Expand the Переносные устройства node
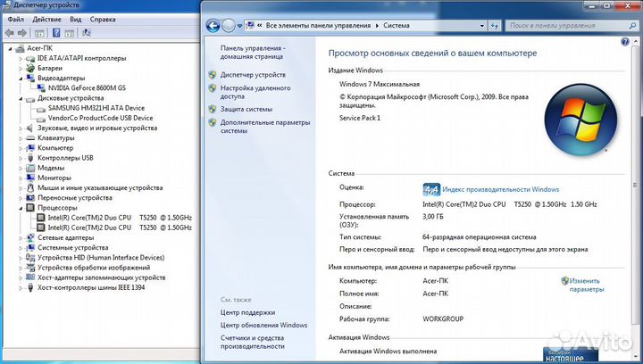Image resolution: width=643 pixels, height=364 pixels. 21,198
